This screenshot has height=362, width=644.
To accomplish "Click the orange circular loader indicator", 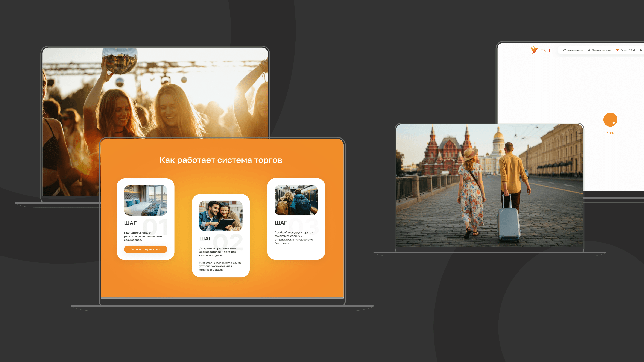I will 610,120.
